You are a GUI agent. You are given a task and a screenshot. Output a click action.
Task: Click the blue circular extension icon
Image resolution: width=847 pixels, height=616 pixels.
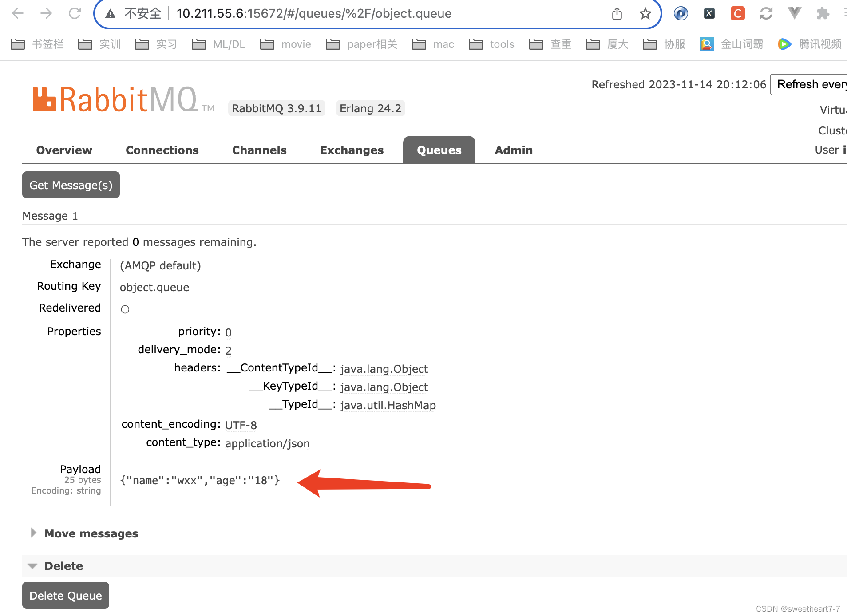coord(681,13)
